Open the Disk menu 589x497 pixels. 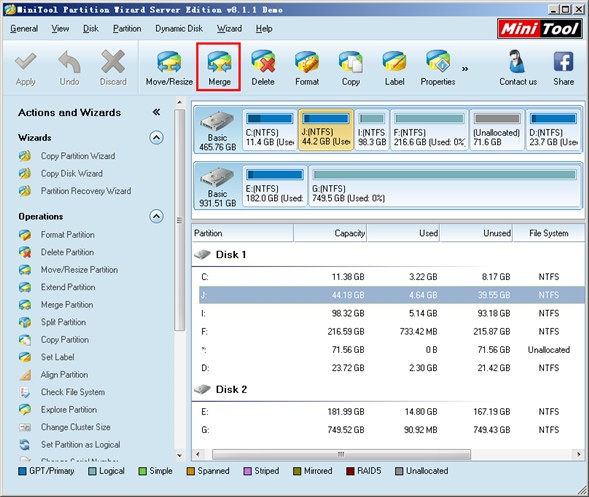(x=91, y=29)
